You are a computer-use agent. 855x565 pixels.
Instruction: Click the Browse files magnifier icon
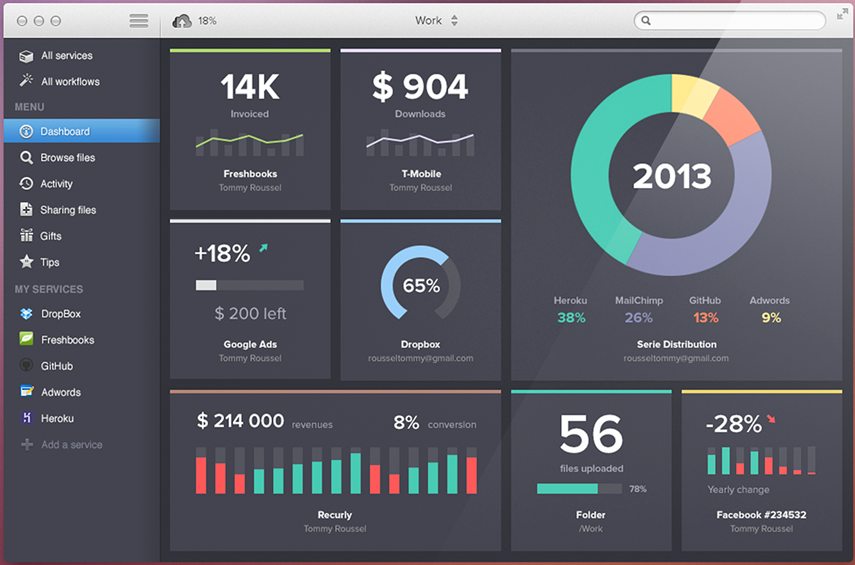coord(26,158)
